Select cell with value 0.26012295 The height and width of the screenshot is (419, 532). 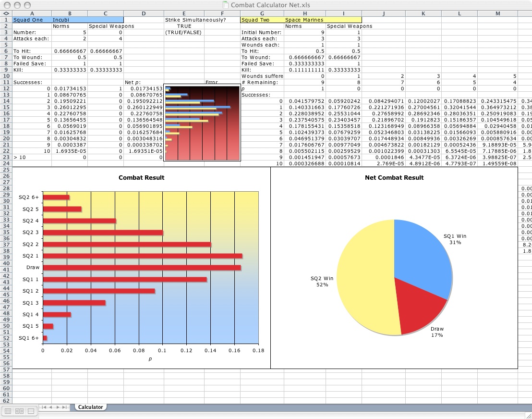(x=70, y=107)
